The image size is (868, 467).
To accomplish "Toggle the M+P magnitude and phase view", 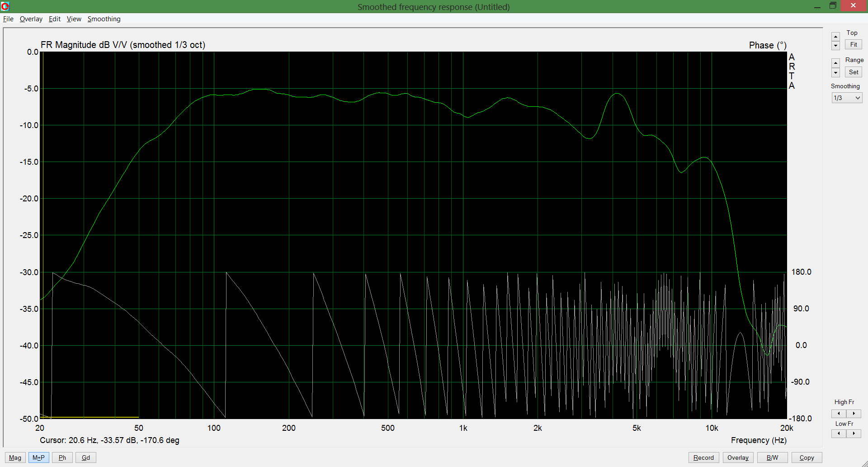I will click(x=38, y=457).
